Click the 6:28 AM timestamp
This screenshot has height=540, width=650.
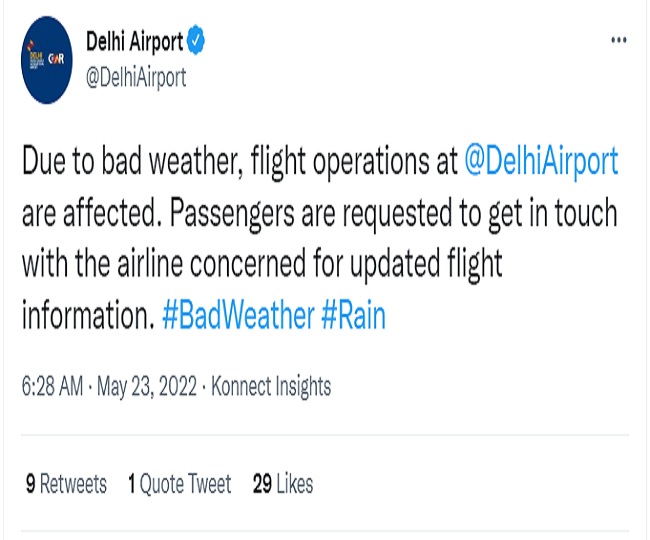click(x=52, y=386)
